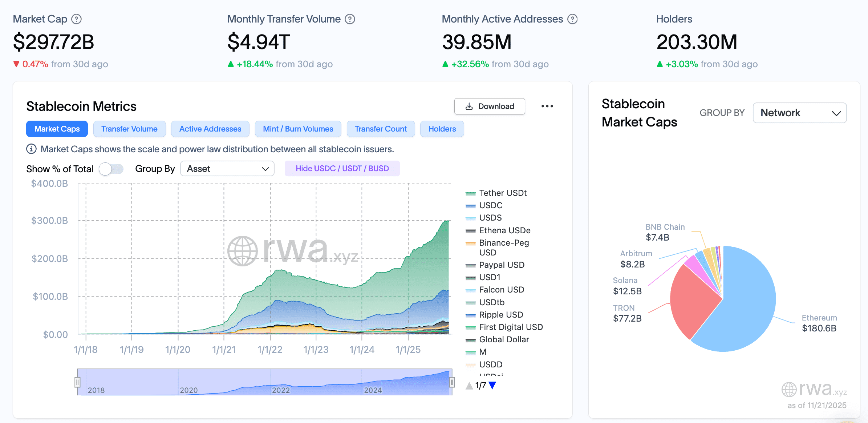Open the three-dot more options menu
Screen dimensions: 868x423
547,106
